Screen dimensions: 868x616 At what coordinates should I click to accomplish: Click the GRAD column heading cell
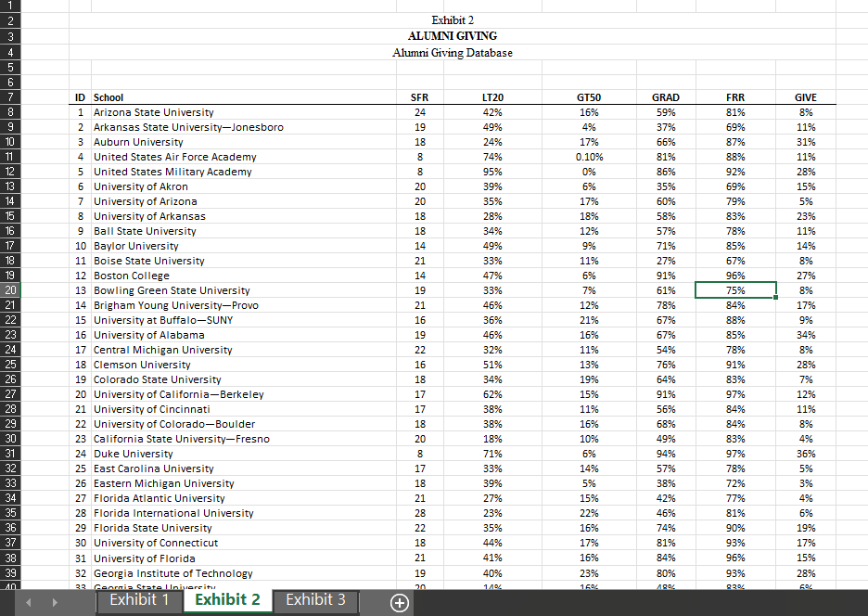click(x=666, y=97)
